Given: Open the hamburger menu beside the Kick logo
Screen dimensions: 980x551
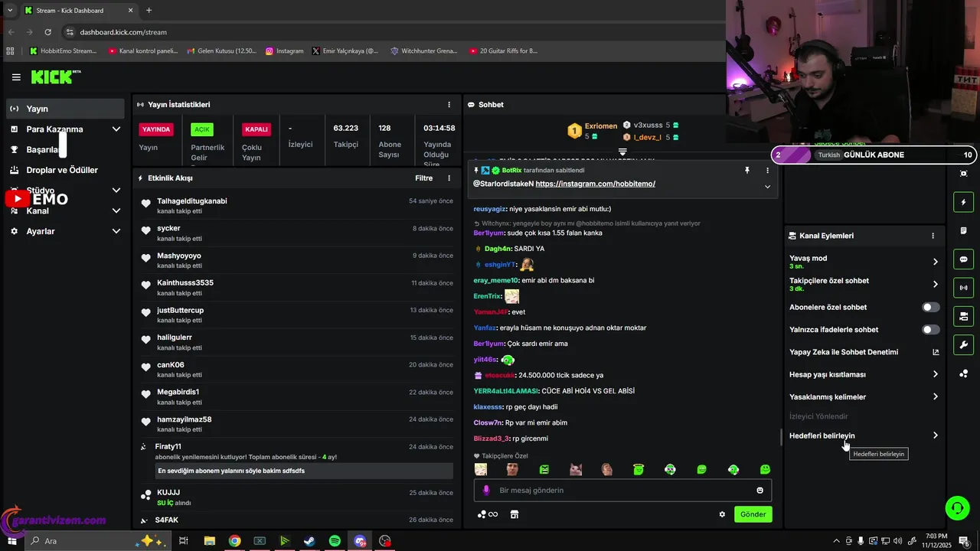Looking at the screenshot, I should tap(16, 77).
